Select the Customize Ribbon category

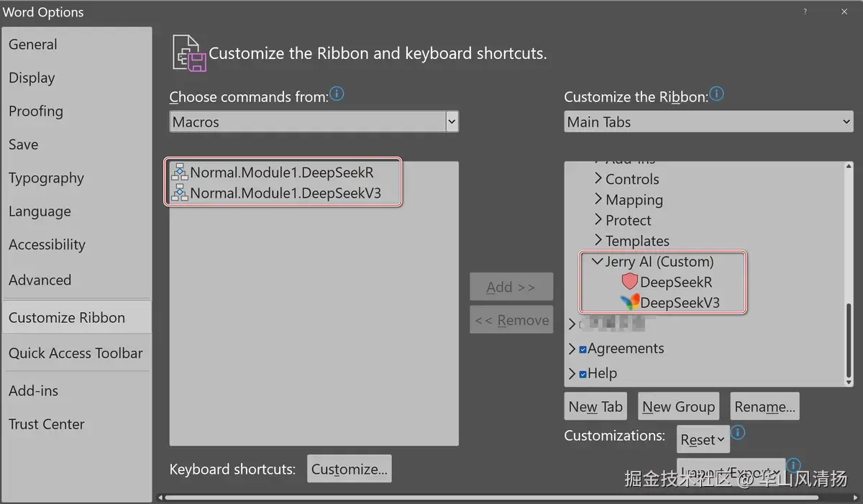[76, 318]
